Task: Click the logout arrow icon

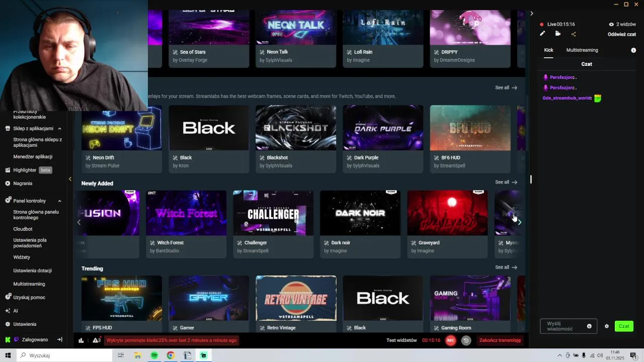Action: (59, 340)
